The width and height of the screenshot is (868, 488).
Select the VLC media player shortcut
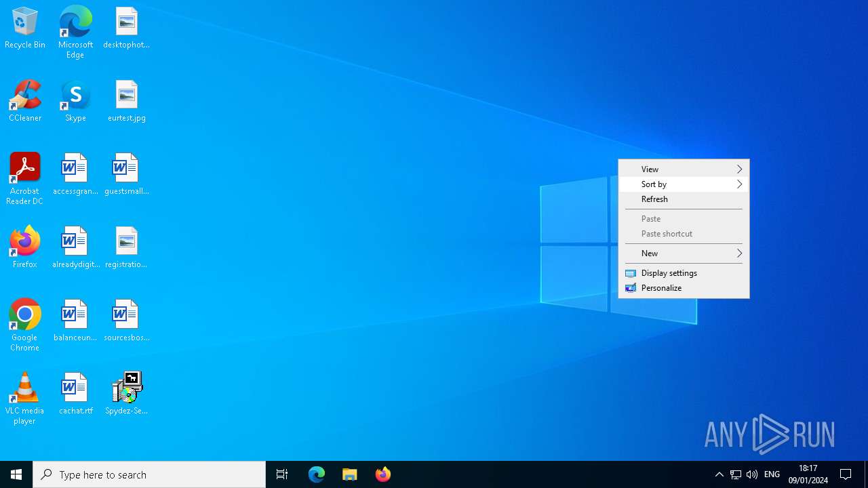pyautogui.click(x=25, y=399)
